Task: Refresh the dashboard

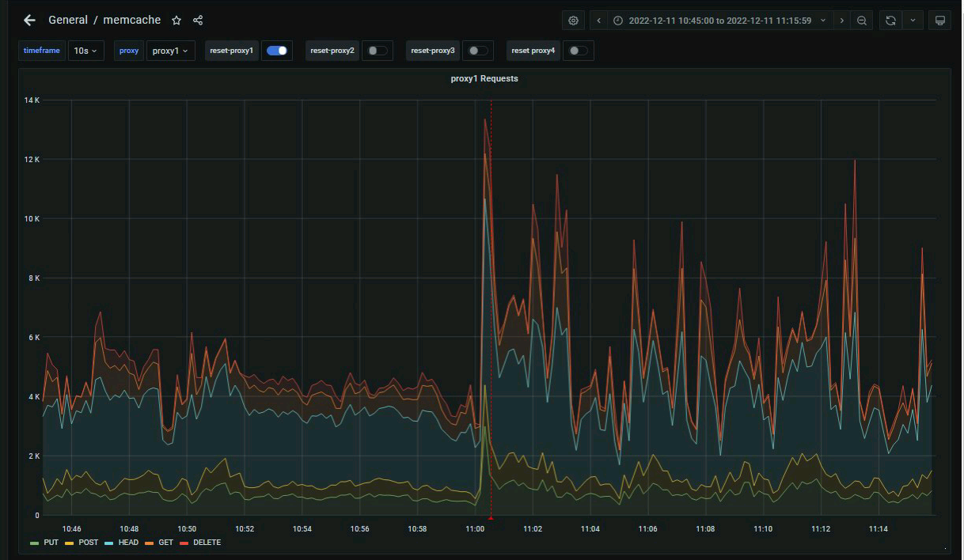Action: point(891,21)
